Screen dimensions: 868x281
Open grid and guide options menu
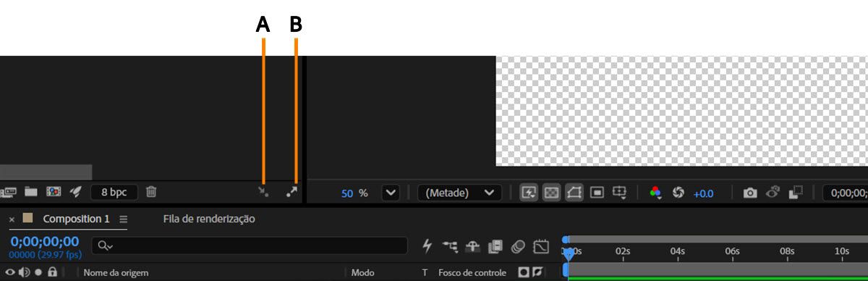coord(620,193)
